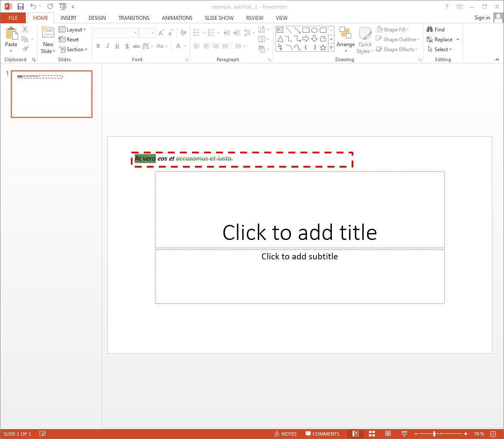
Task: Click the Replace button
Action: pos(440,39)
